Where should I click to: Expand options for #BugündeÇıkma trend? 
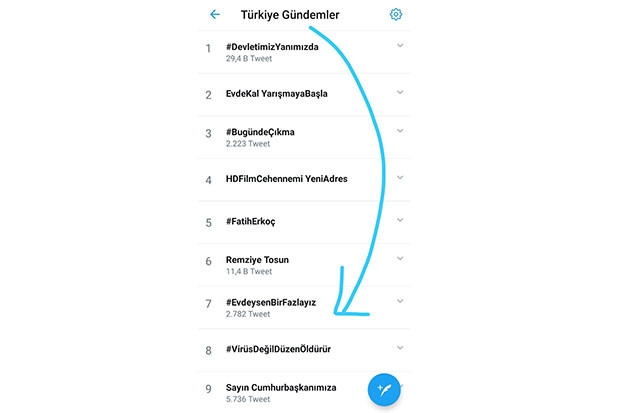(400, 131)
